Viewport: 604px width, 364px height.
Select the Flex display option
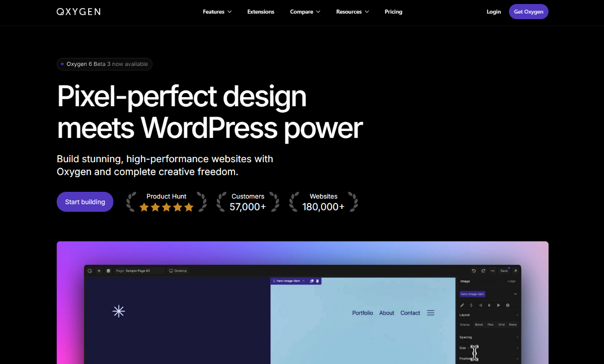coord(490,325)
